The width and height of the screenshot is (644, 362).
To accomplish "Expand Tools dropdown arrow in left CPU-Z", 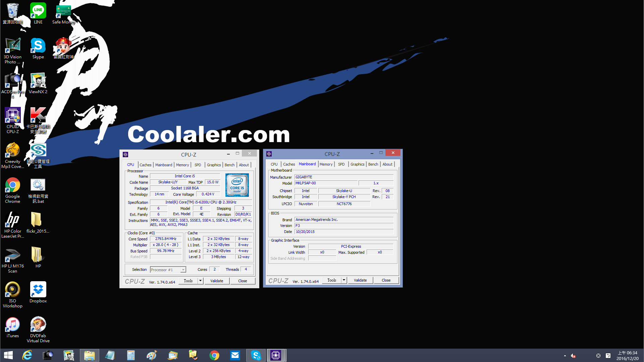I will point(201,281).
